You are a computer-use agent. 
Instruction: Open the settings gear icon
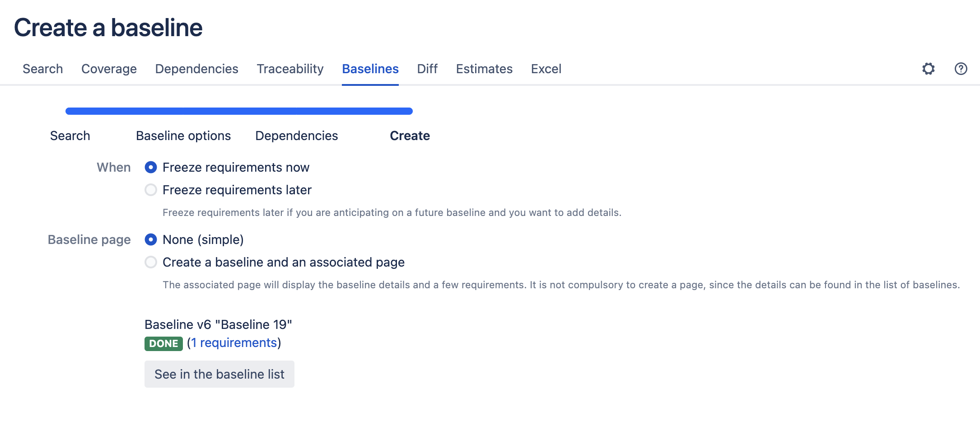pos(928,69)
